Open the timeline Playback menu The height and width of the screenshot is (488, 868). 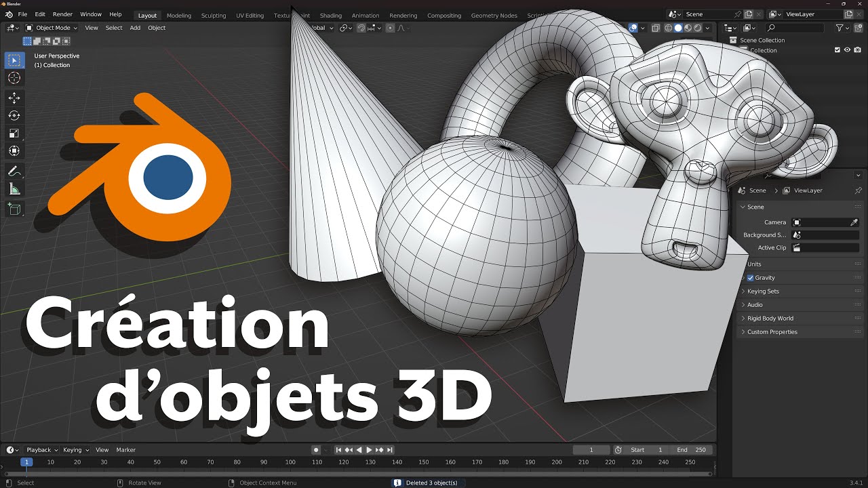pyautogui.click(x=41, y=450)
